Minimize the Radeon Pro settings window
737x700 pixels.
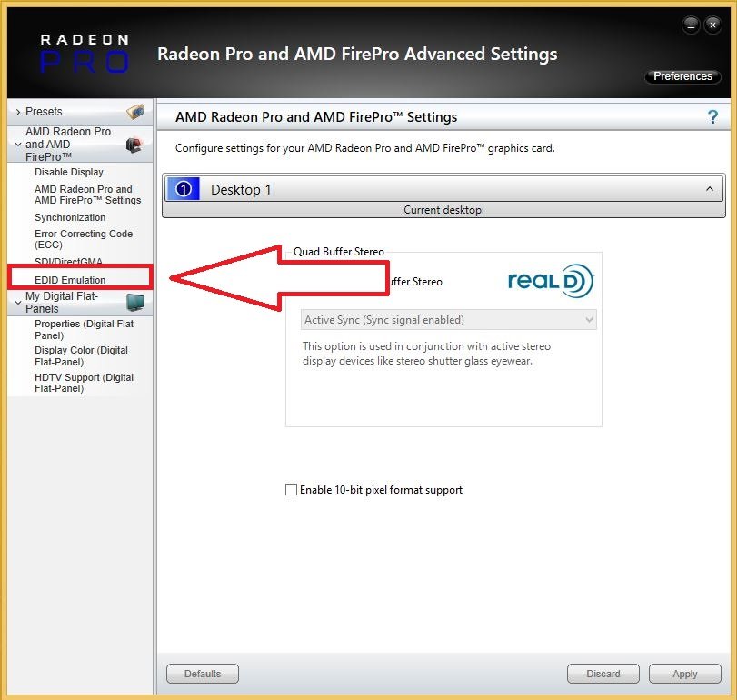click(x=691, y=25)
